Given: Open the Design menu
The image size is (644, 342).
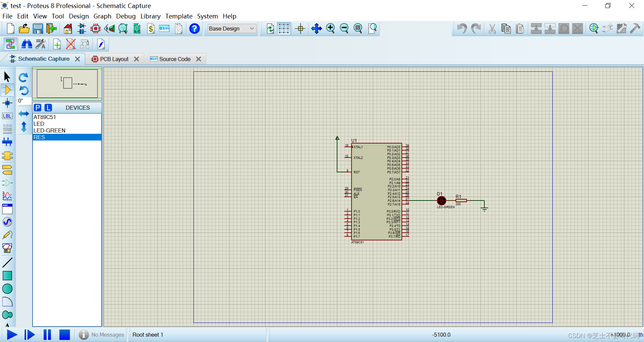Looking at the screenshot, I should tap(79, 16).
